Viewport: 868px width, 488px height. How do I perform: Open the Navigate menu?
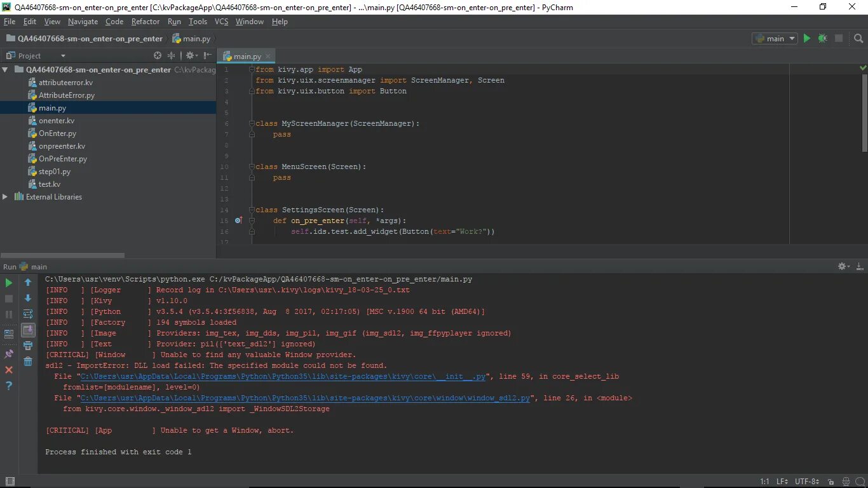[x=83, y=22]
